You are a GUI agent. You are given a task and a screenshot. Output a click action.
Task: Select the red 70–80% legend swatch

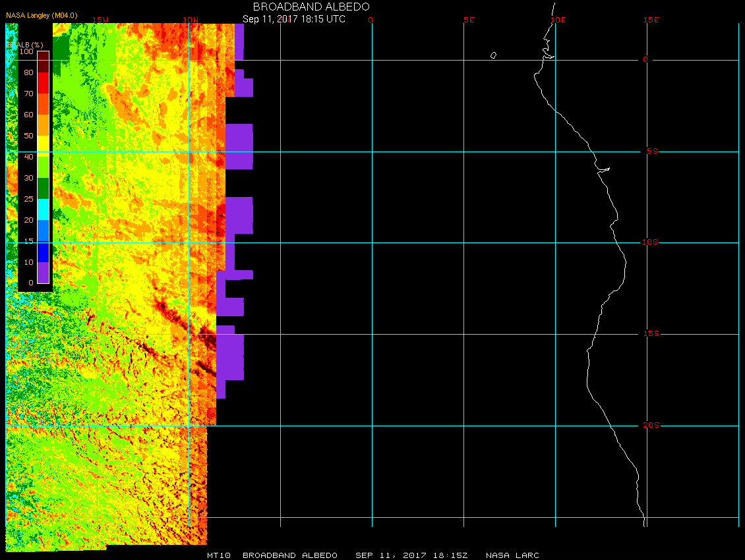tap(43, 82)
